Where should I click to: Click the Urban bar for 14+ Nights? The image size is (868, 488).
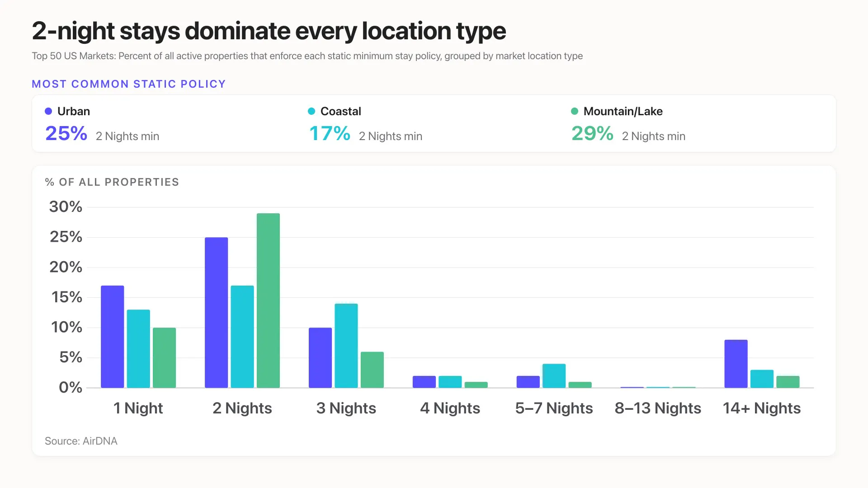click(x=736, y=364)
